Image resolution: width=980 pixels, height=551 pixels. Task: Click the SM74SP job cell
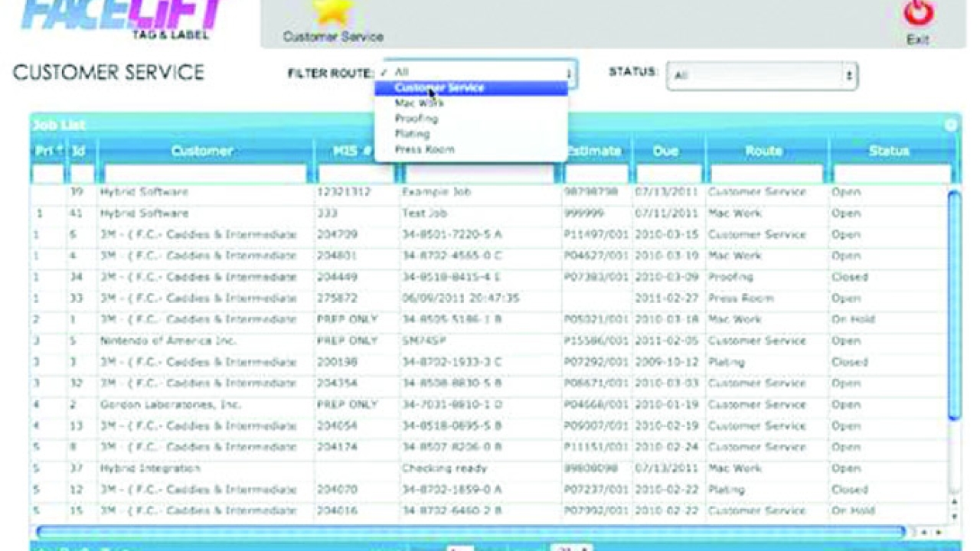click(423, 341)
